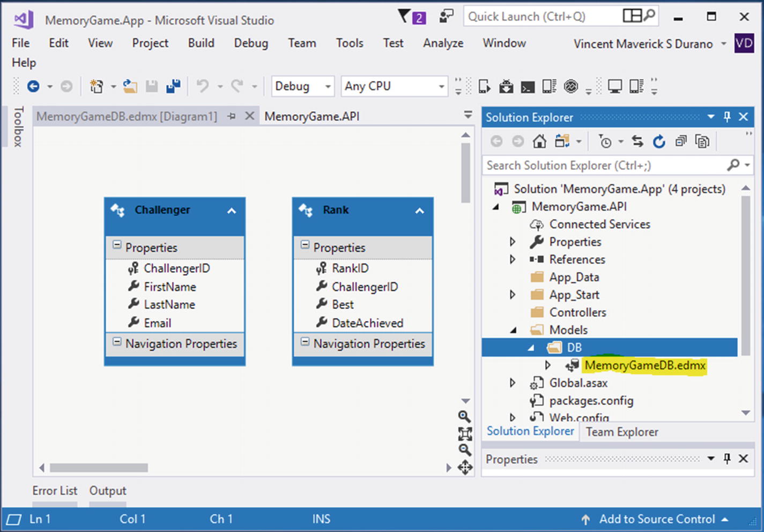The height and width of the screenshot is (532, 764).
Task: Click the Undo toolbar icon
Action: pyautogui.click(x=203, y=86)
